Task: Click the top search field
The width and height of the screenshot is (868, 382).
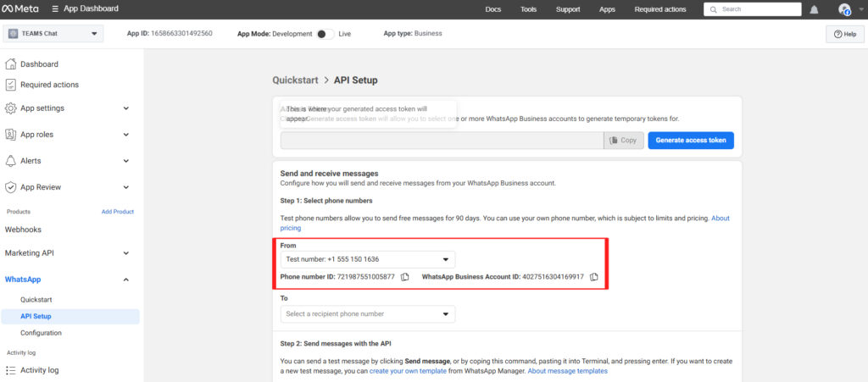Action: coord(753,9)
